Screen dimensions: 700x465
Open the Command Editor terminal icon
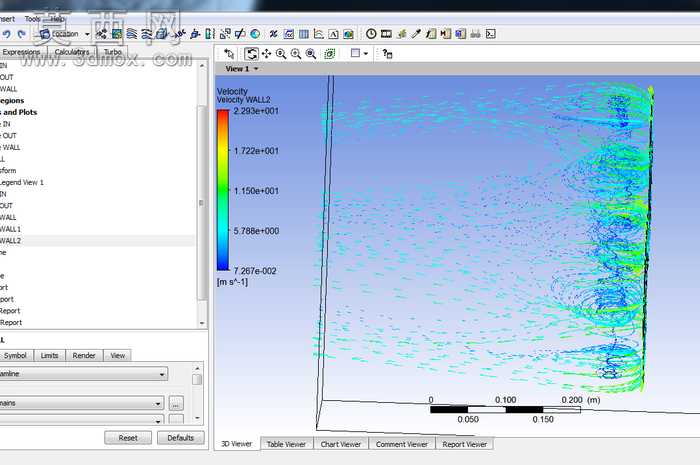point(491,34)
